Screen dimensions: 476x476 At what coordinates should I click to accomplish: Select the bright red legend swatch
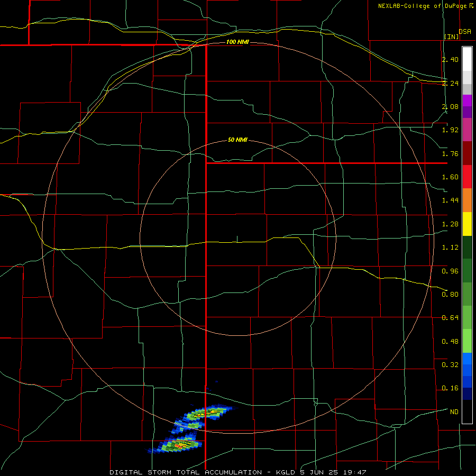point(467,177)
